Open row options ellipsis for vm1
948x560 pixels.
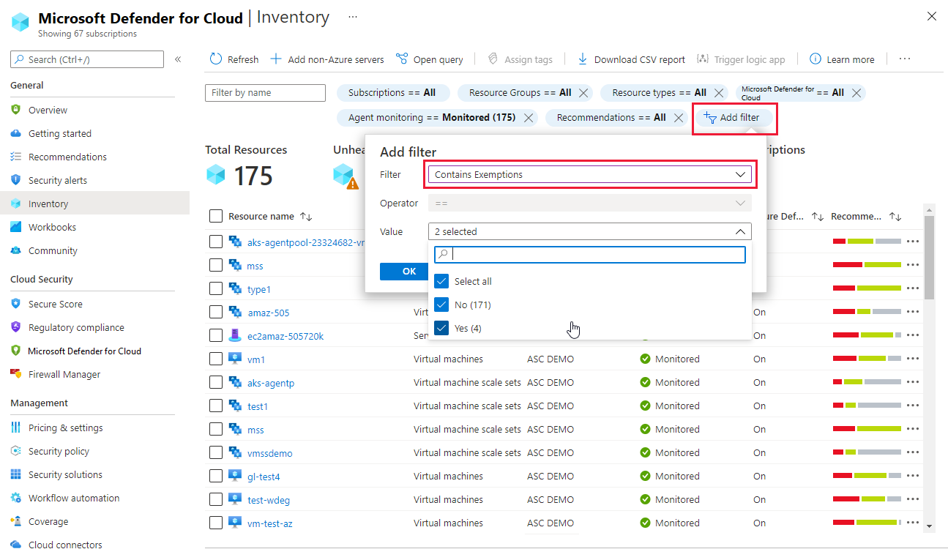912,359
